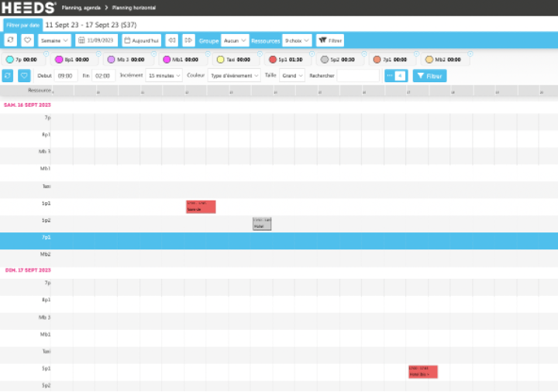The width and height of the screenshot is (558, 392).
Task: Open the date picker showing 11/09/2023
Action: 96,40
